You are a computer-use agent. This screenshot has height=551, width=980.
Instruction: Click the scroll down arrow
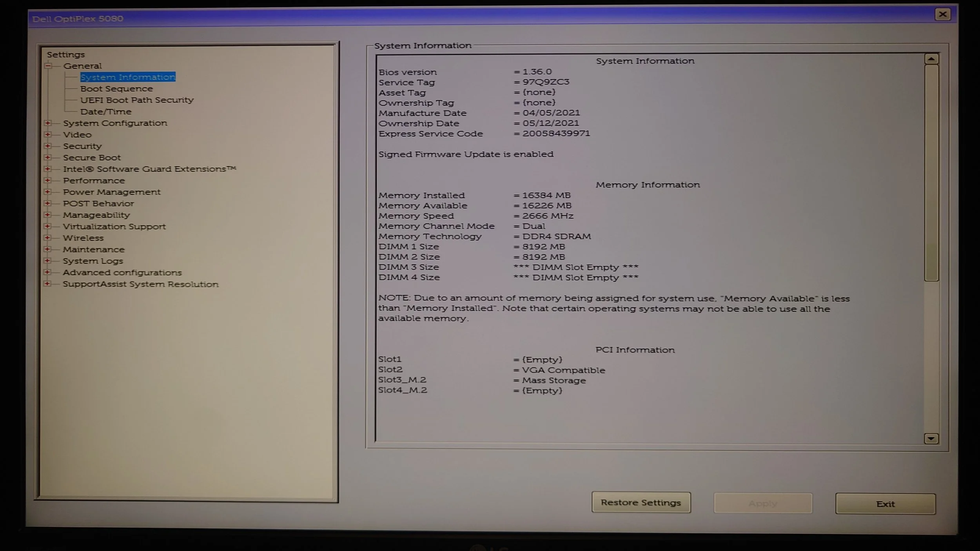(x=931, y=439)
